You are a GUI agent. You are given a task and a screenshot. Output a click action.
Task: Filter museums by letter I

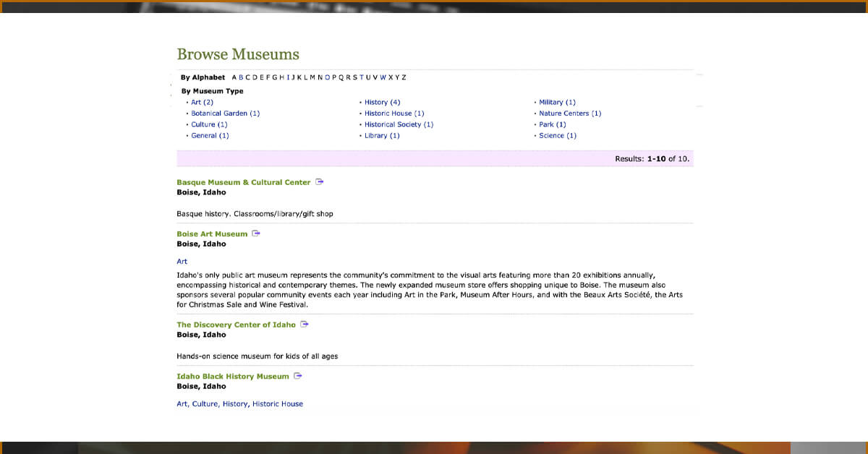coord(289,77)
